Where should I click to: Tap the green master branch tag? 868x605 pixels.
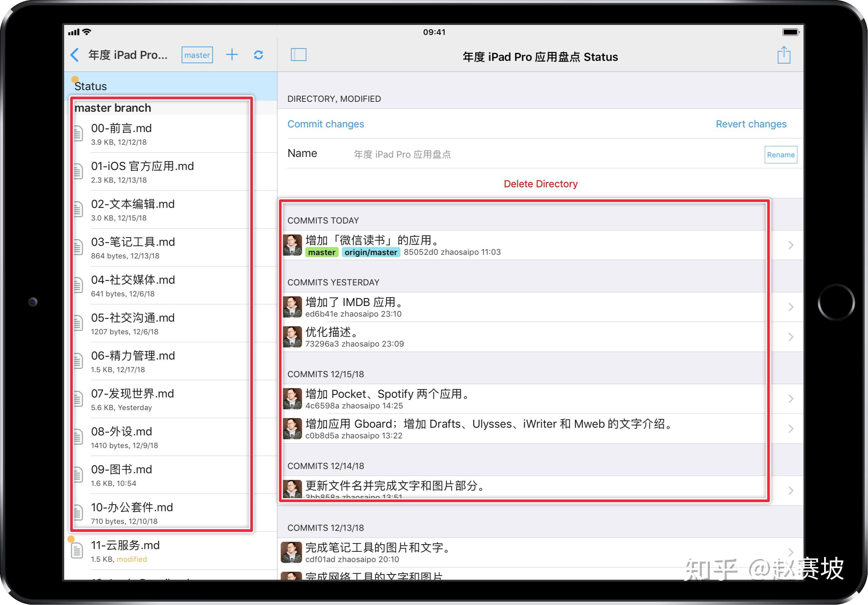click(322, 252)
